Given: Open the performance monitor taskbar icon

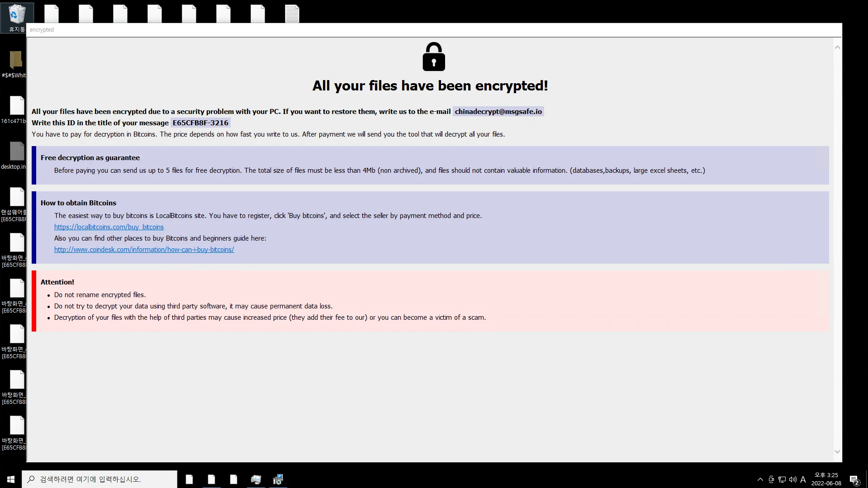Looking at the screenshot, I should 256,479.
